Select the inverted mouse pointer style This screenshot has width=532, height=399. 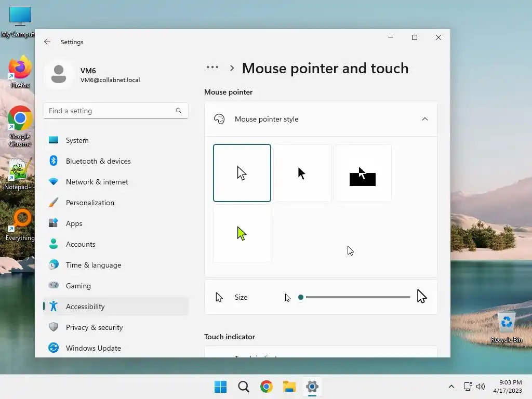[363, 173]
